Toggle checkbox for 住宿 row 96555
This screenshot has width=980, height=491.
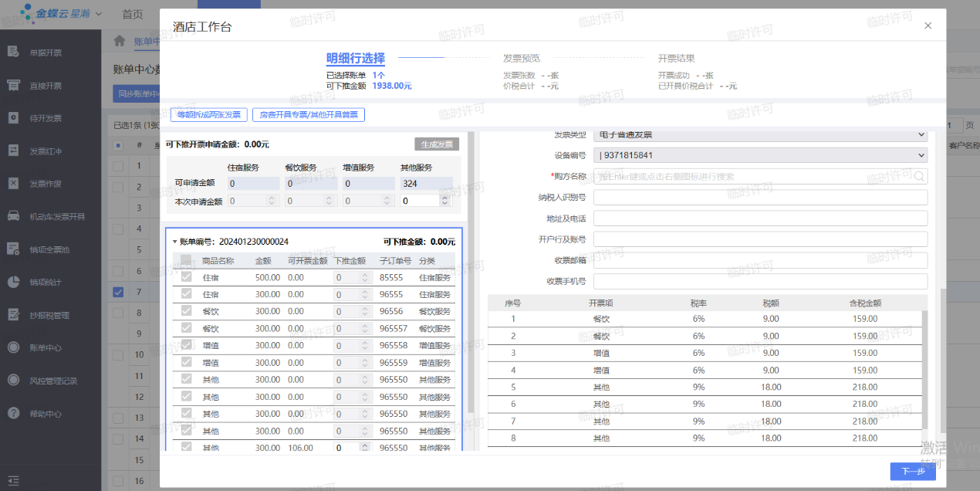pyautogui.click(x=186, y=293)
